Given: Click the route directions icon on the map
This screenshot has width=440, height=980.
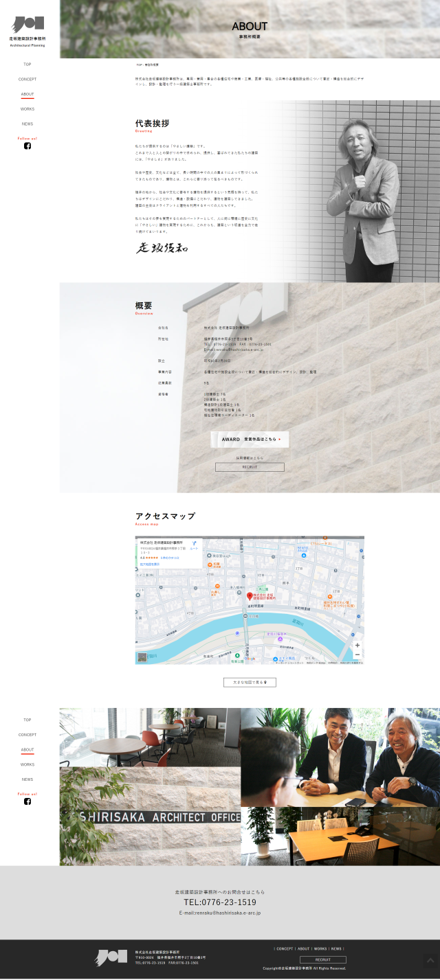Looking at the screenshot, I should coord(195,545).
